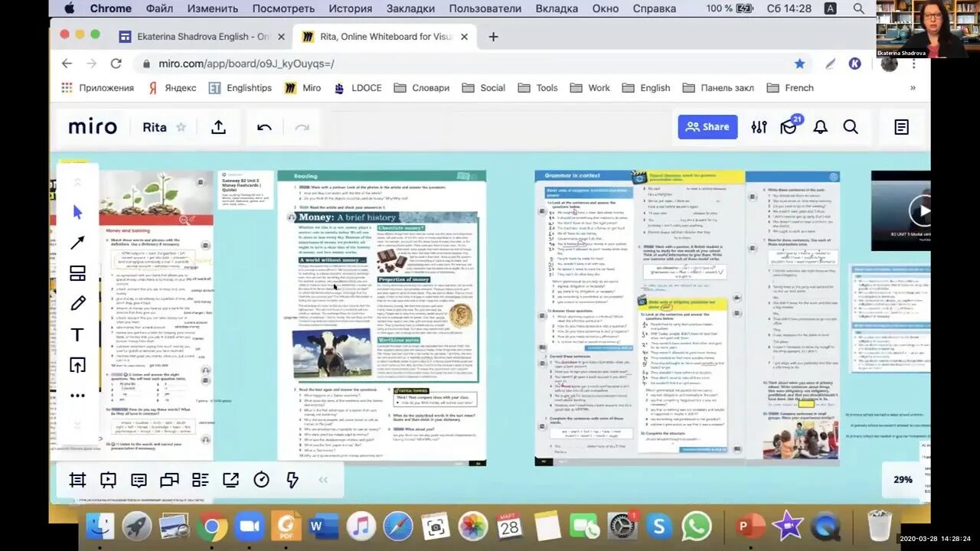Expand the French bookmarks folder

click(x=790, y=88)
